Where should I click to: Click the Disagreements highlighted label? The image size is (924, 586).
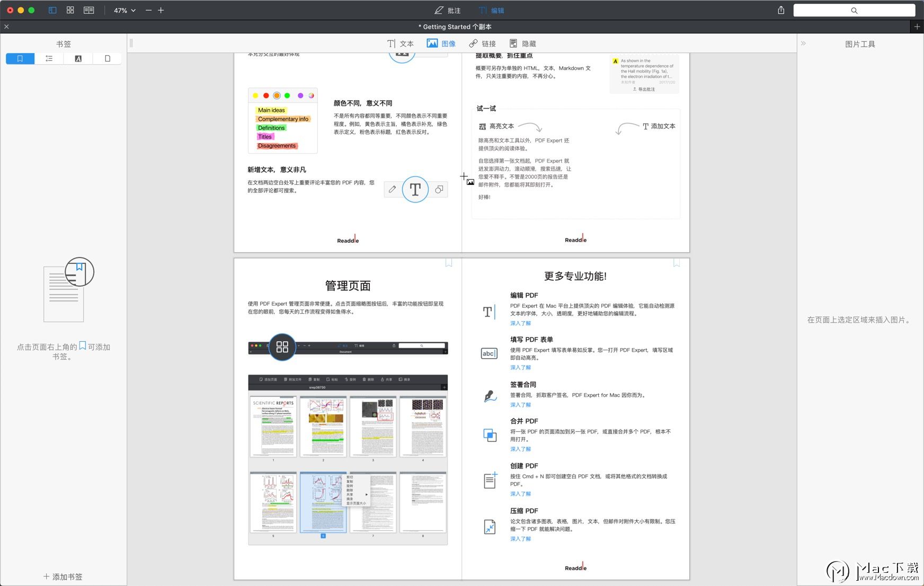click(277, 146)
